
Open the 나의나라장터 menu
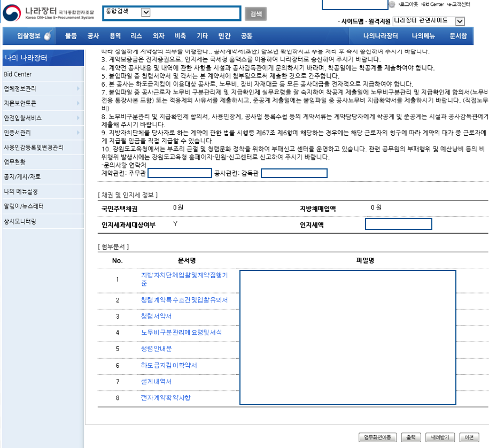(x=381, y=36)
